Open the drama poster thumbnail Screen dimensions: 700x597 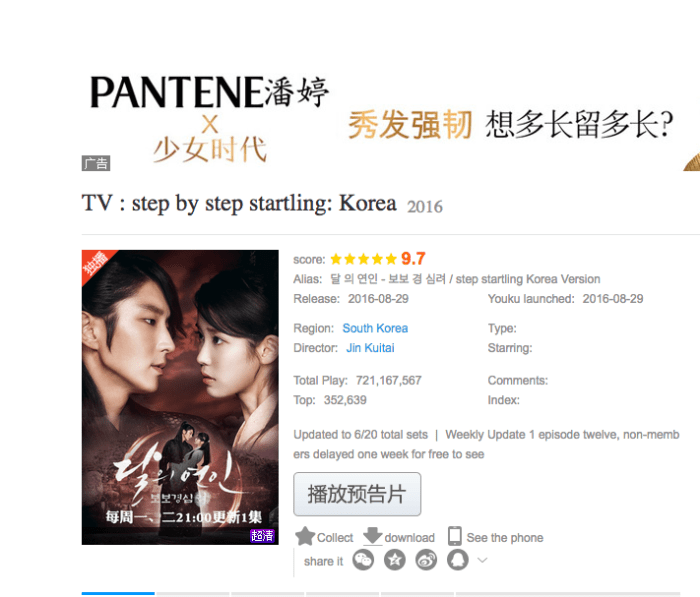[x=180, y=397]
